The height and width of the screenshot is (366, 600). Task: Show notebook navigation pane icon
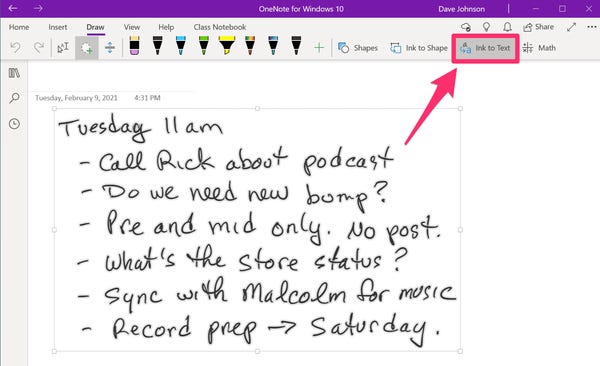14,73
